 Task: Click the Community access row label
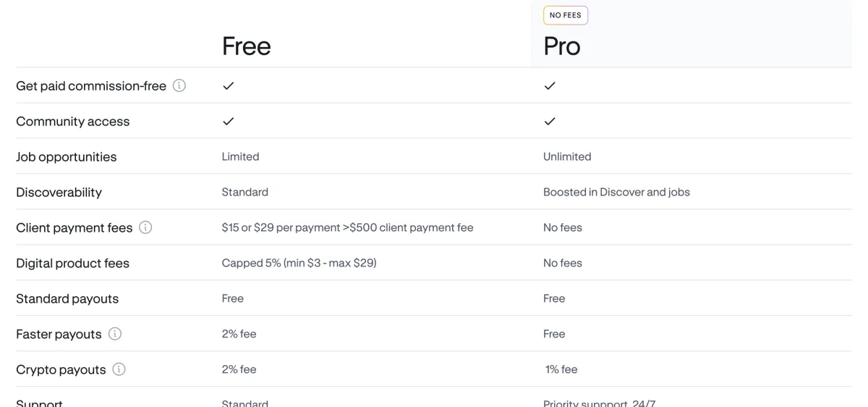click(73, 121)
